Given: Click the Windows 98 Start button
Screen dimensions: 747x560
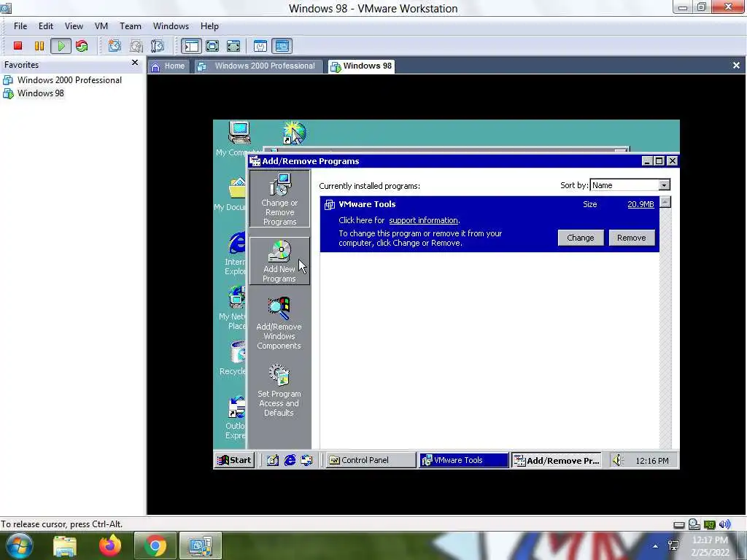Looking at the screenshot, I should coord(234,460).
